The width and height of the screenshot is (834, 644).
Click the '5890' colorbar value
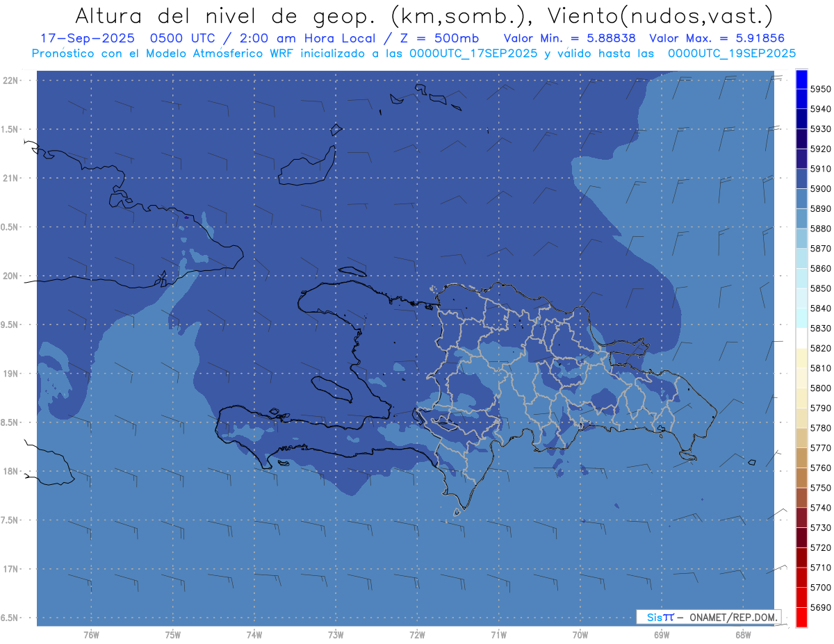pos(821,208)
